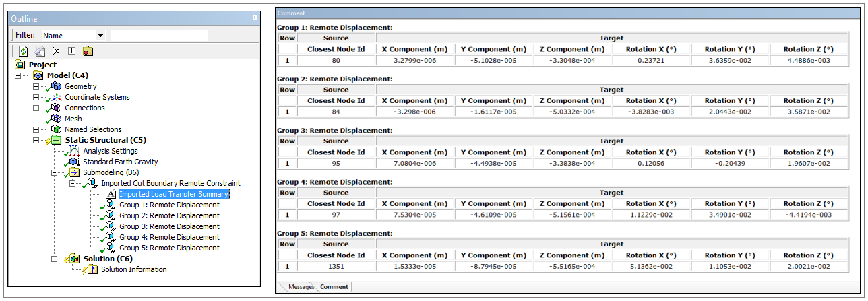Screen dimensions: 868x301
Task: Click the Geometry node icon
Action: pyautogui.click(x=56, y=86)
